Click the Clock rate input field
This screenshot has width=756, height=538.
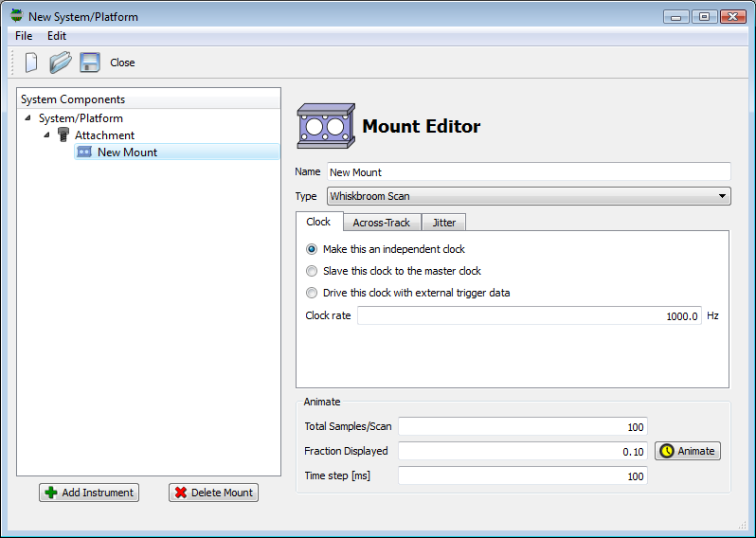tap(529, 316)
